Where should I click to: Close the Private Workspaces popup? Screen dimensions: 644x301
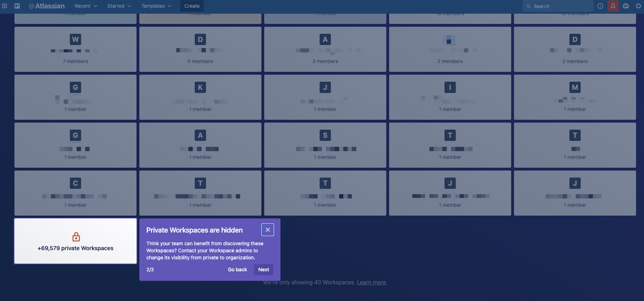(267, 230)
